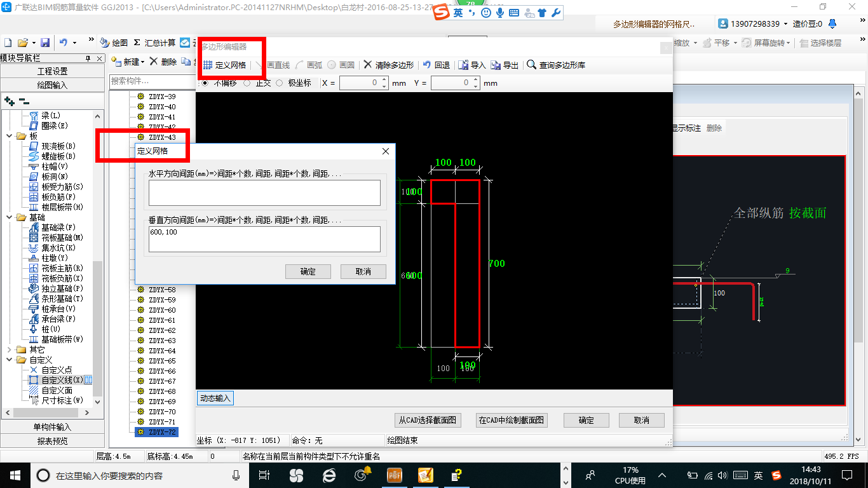The image size is (868, 488).
Task: Open the 屏幕旋转 dropdown
Action: tap(789, 43)
